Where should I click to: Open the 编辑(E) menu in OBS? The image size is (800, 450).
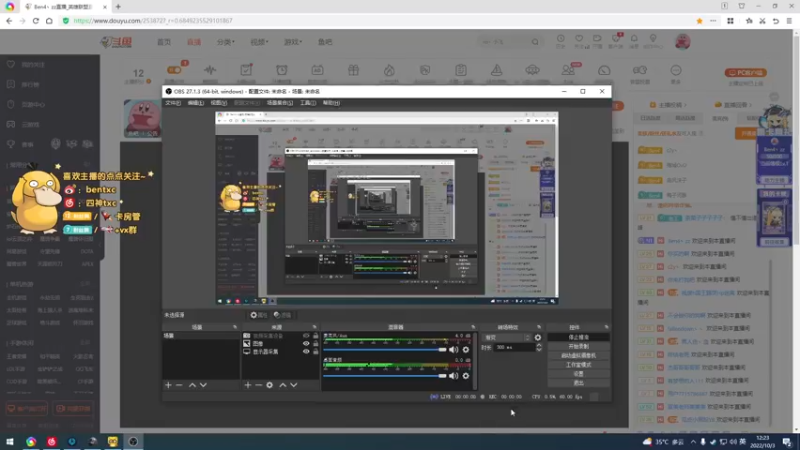[195, 103]
